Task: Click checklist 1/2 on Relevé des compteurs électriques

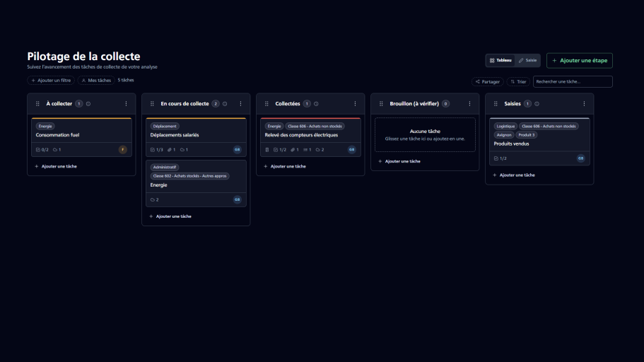Action: pos(280,150)
